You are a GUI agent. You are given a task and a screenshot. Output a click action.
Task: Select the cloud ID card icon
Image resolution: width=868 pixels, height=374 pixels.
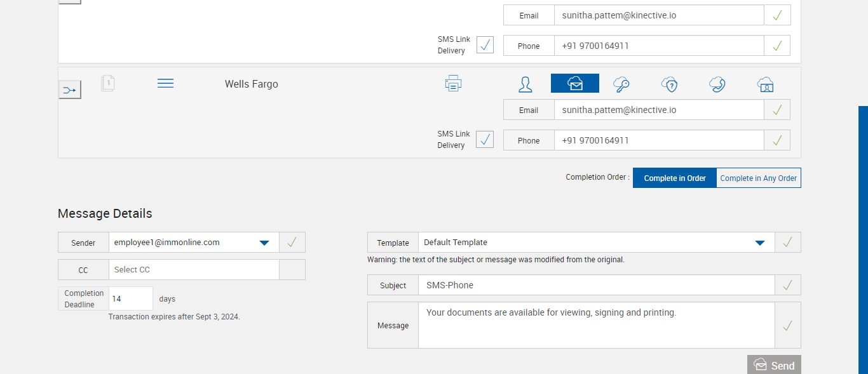click(765, 84)
